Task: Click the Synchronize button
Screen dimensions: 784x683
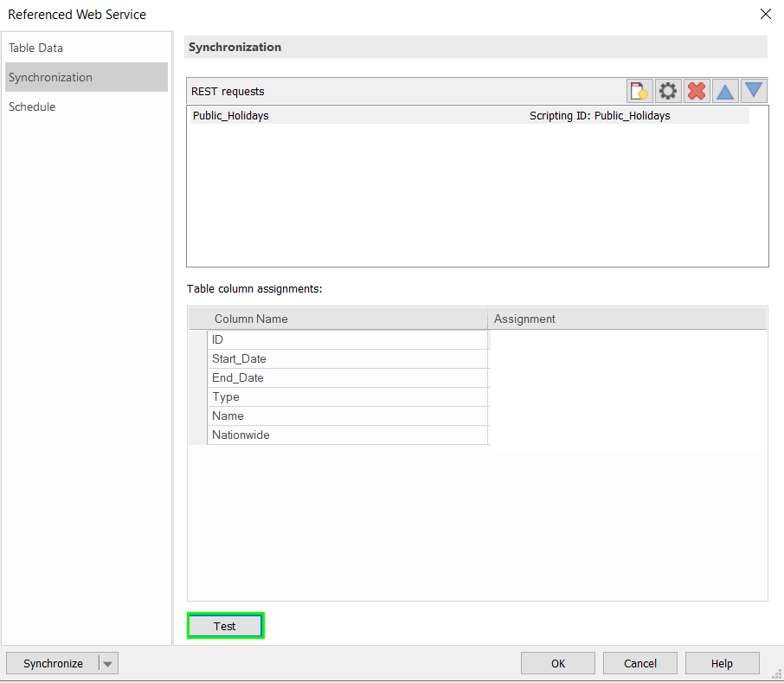Action: (x=53, y=664)
